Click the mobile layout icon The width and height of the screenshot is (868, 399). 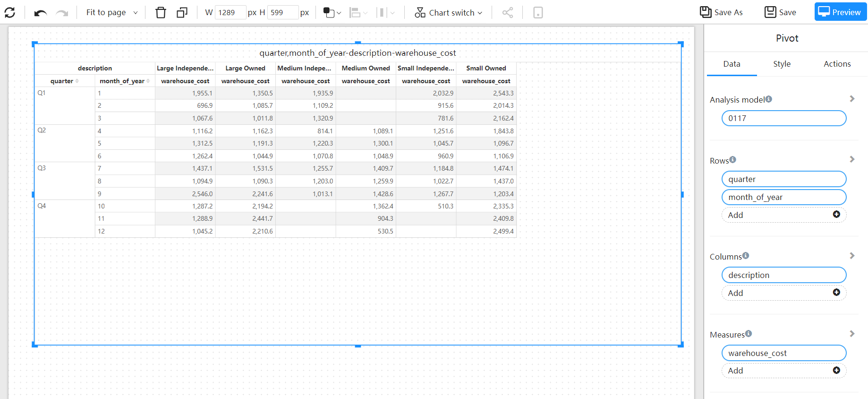[538, 12]
